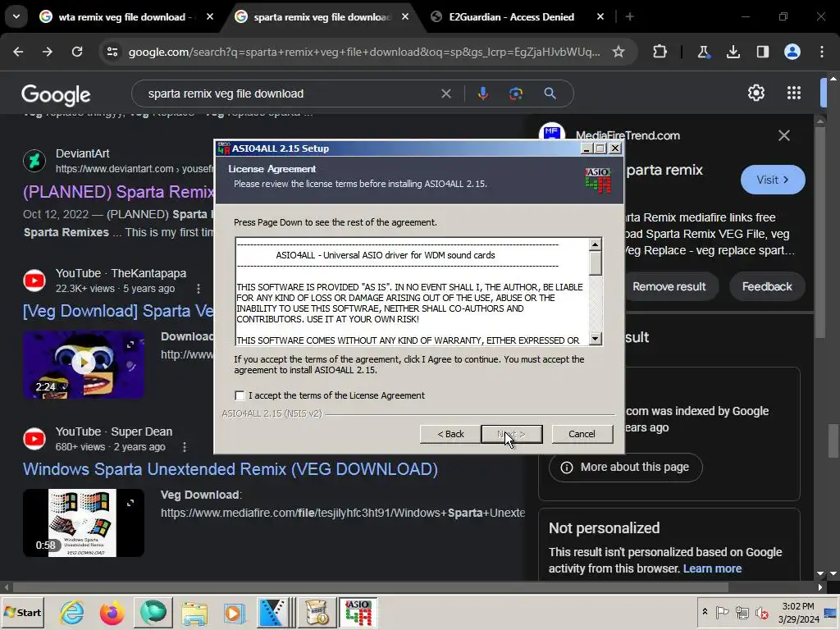Viewport: 840px width, 630px height.
Task: Click the muted volume tray icon
Action: coord(761,612)
